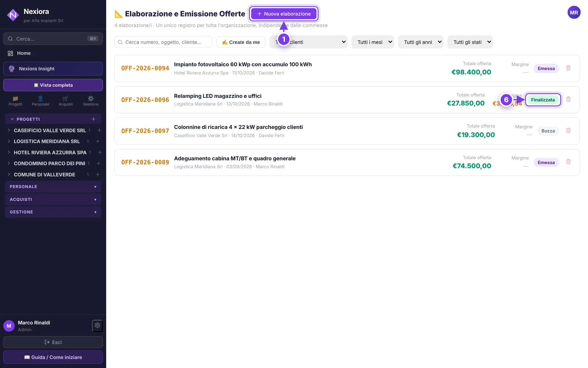This screenshot has height=368, width=588.
Task: Click trash icon on OFF-2026-0089 row
Action: [x=568, y=162]
